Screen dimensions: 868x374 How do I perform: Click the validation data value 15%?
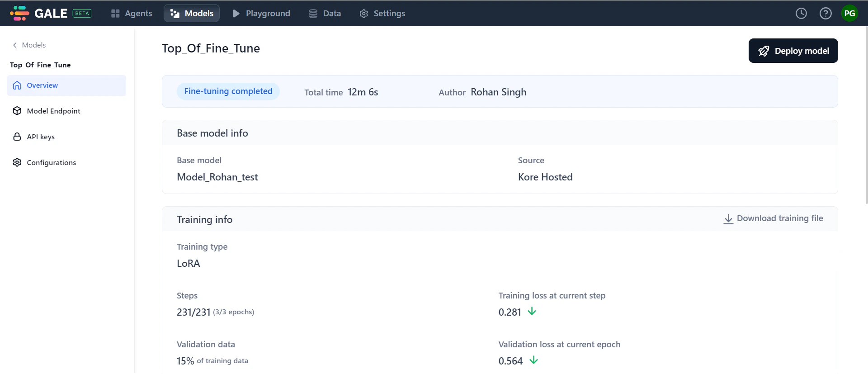[x=185, y=361]
